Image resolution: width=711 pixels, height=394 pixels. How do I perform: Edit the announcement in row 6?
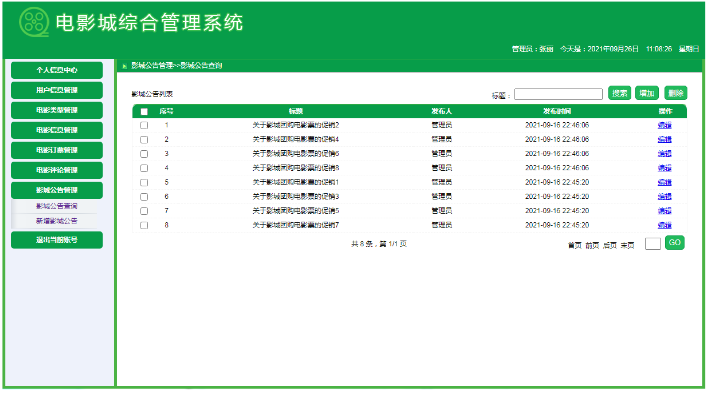665,197
